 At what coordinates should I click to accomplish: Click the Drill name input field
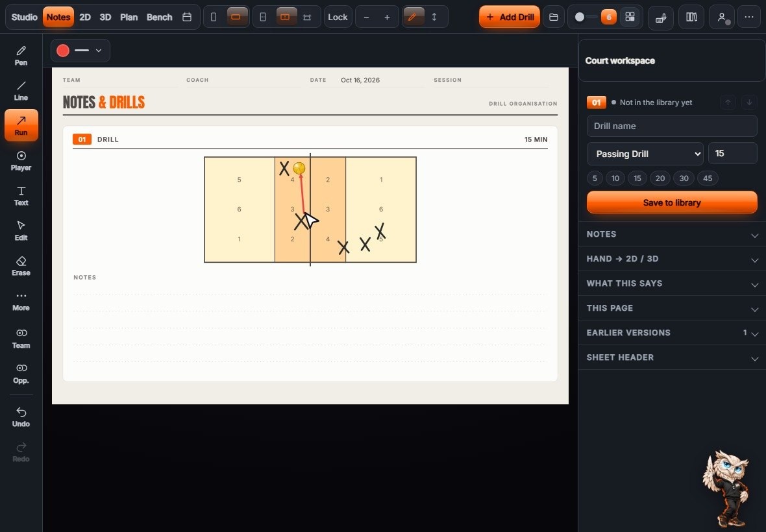tap(672, 126)
